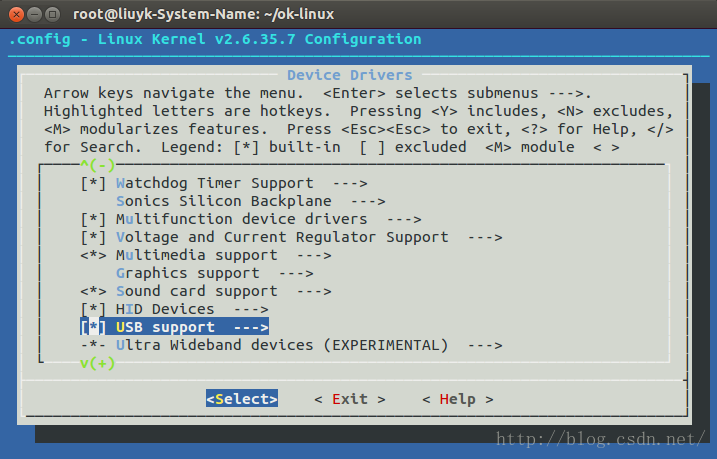Click the v(+) scroll-down indicator
The height and width of the screenshot is (459, 717).
pos(97,363)
